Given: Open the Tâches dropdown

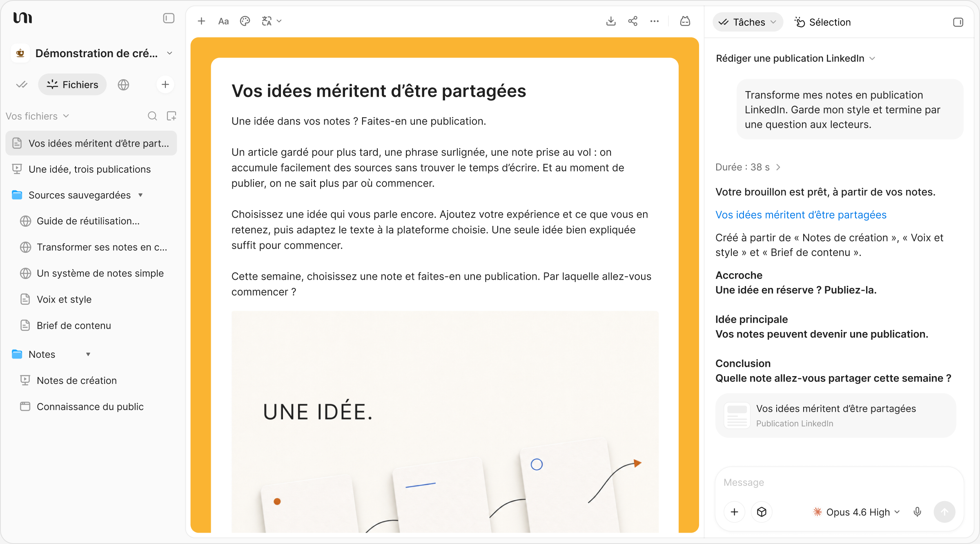Looking at the screenshot, I should pos(748,22).
